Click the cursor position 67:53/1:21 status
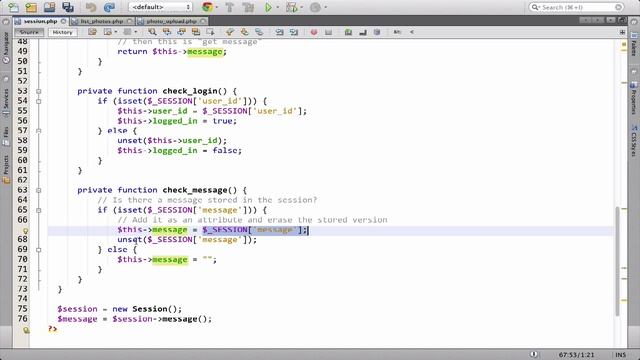This screenshot has width=640, height=360. (576, 355)
